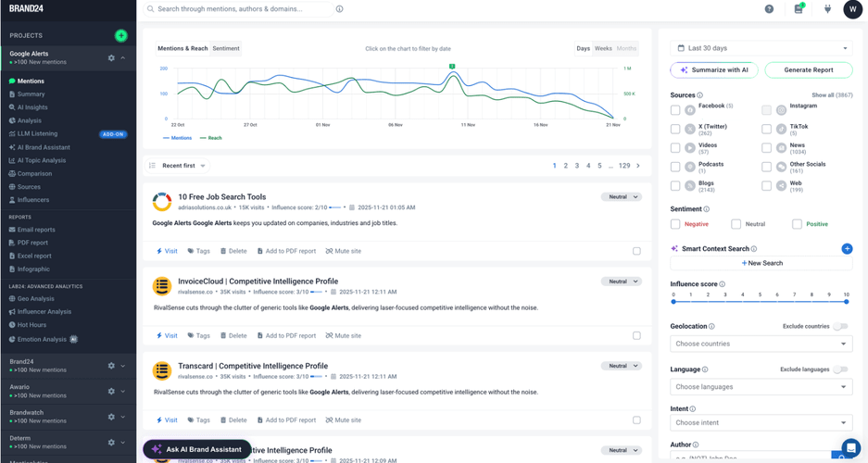Click Influence score info icon
Image resolution: width=868 pixels, height=463 pixels.
coord(722,284)
